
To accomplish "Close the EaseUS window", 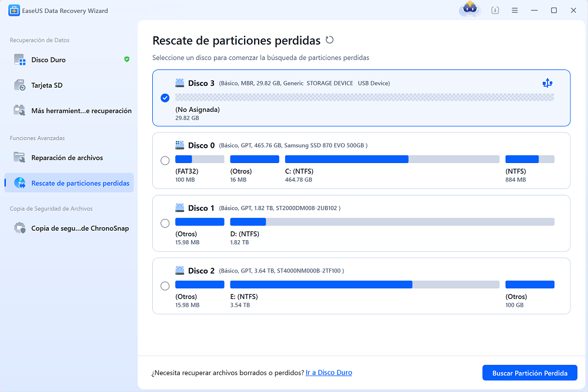I will [573, 11].
